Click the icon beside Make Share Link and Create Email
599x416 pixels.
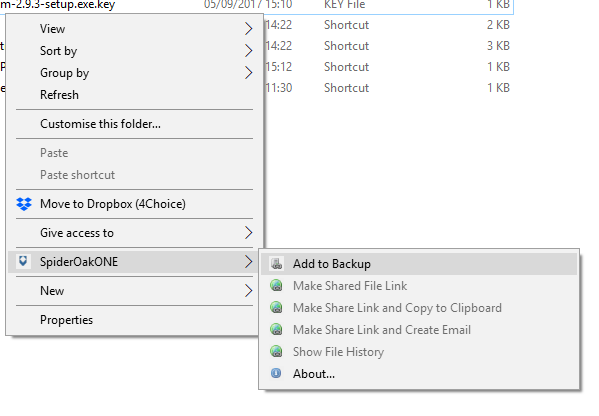click(x=276, y=329)
